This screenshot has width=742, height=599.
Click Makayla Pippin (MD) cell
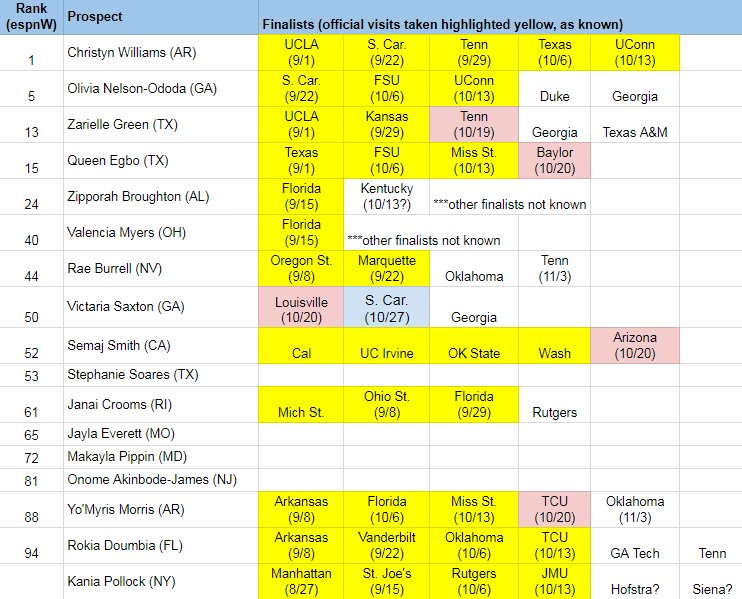click(x=161, y=457)
